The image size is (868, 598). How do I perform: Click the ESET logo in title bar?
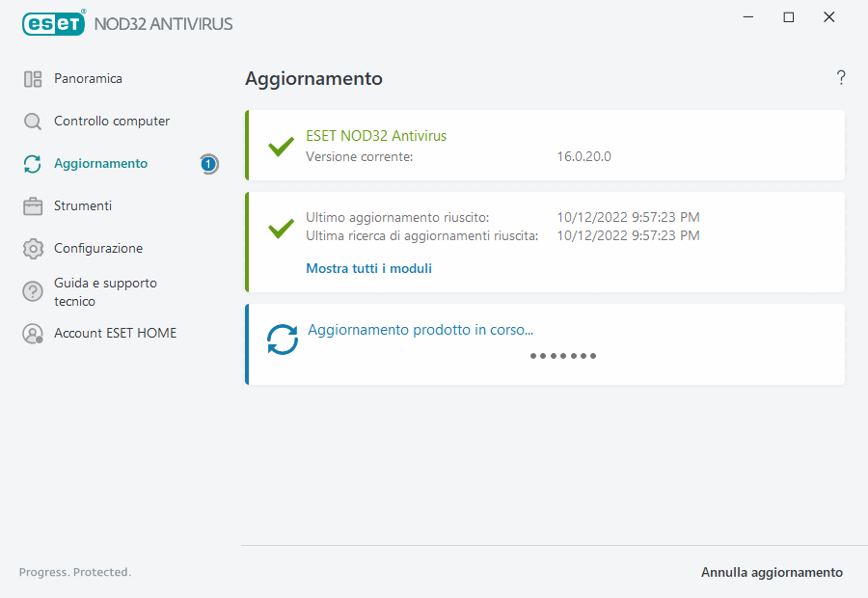tap(54, 23)
